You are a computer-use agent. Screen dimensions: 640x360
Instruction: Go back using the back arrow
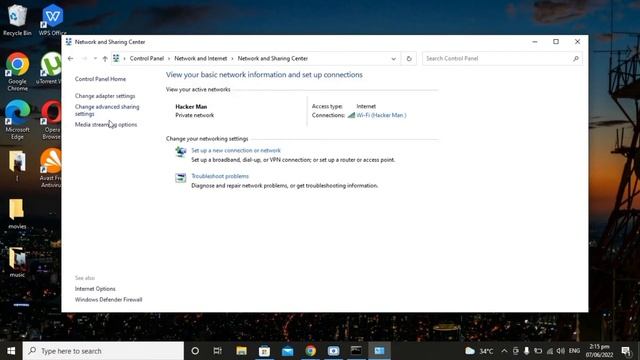[71, 58]
